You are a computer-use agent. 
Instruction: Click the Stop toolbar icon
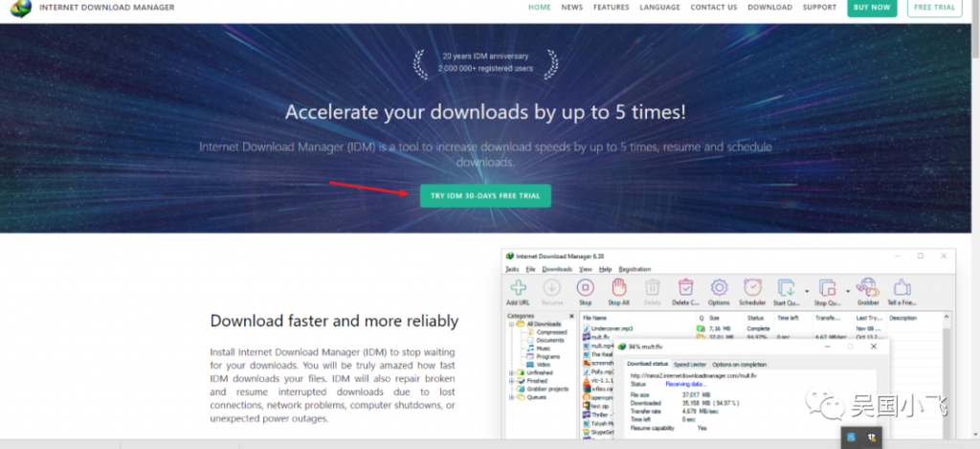(585, 288)
